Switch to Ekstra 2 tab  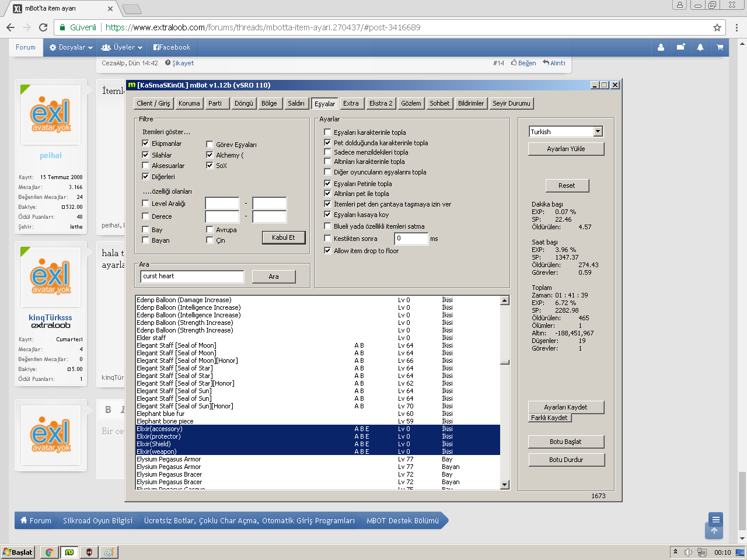coord(381,103)
